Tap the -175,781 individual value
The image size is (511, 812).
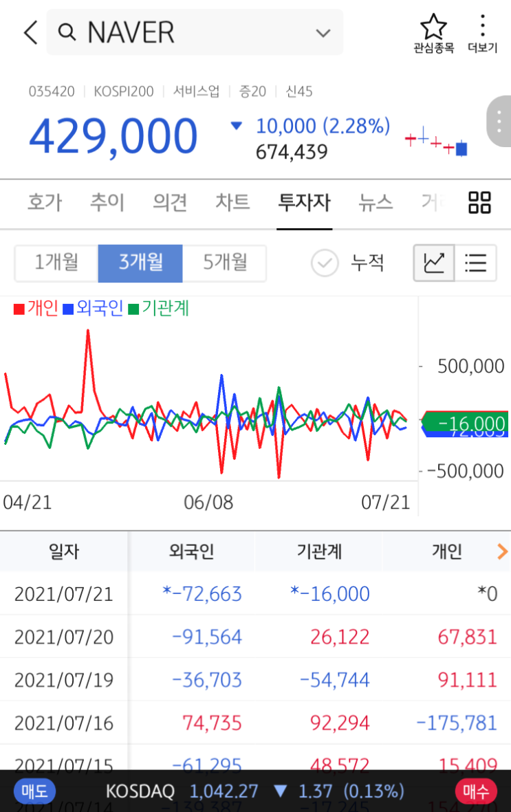point(457,723)
